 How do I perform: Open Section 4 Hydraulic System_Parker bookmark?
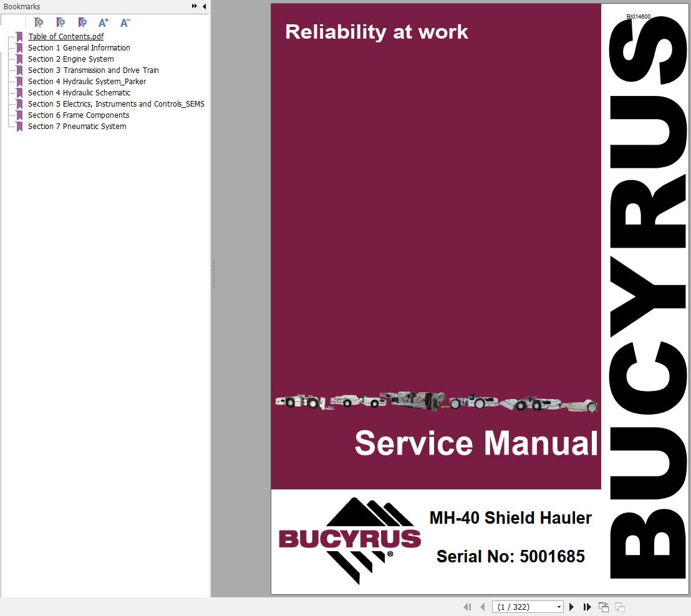pyautogui.click(x=87, y=82)
